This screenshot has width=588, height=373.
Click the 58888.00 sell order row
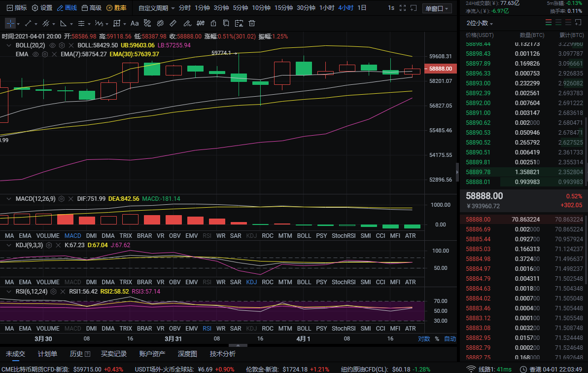click(x=523, y=220)
